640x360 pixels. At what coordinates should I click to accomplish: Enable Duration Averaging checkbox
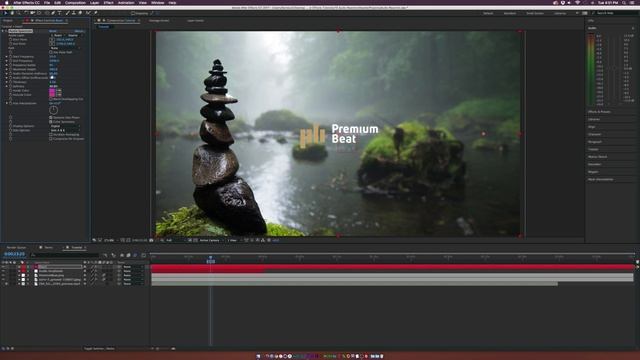pos(51,135)
